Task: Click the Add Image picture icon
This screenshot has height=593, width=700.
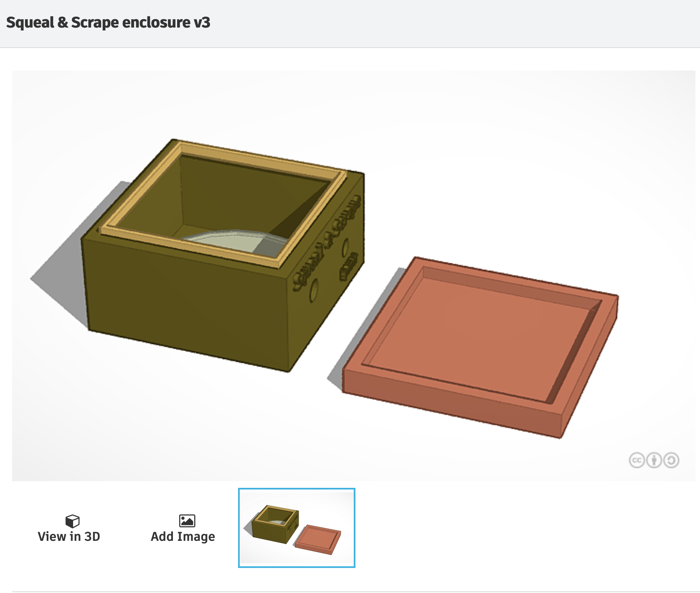Action: [x=187, y=520]
